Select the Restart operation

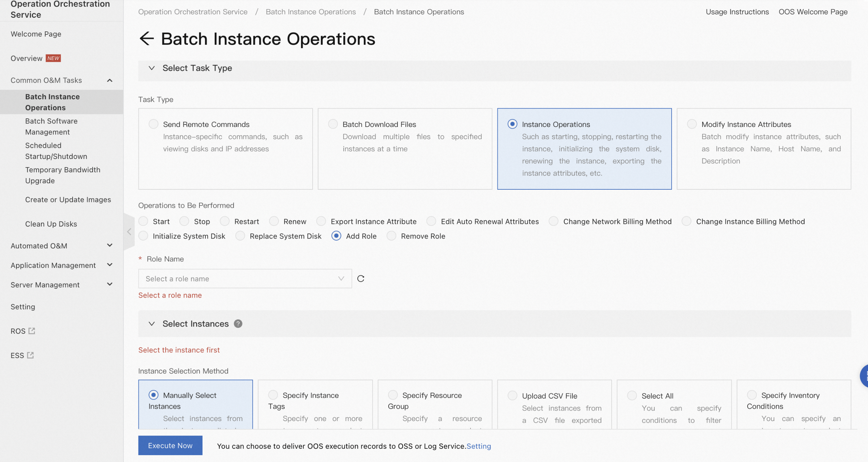click(x=225, y=221)
